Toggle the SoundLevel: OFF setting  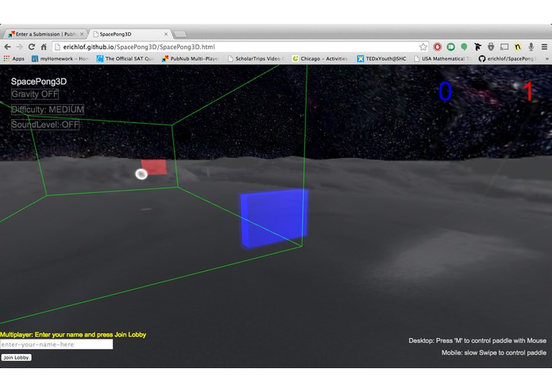click(x=45, y=125)
